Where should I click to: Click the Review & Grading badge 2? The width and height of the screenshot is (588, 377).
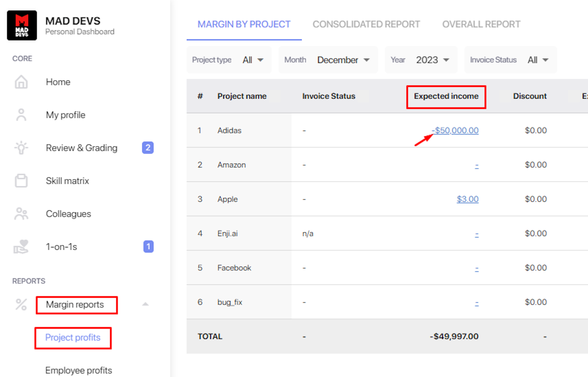pos(148,148)
